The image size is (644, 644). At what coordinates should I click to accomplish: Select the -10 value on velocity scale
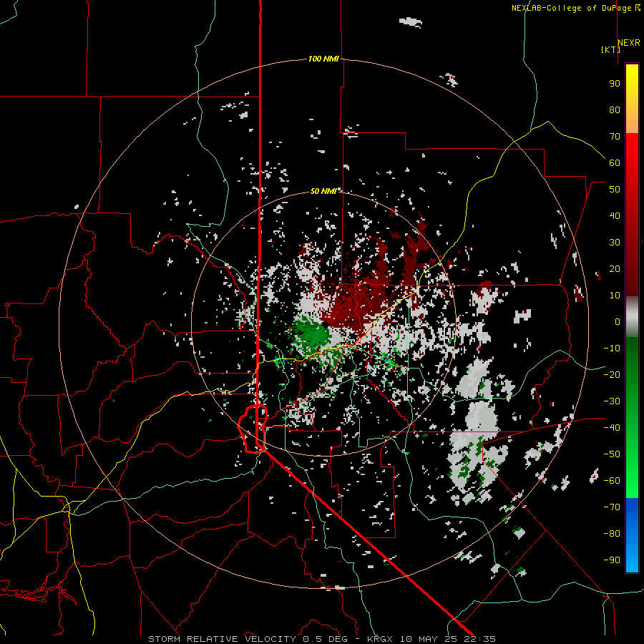tap(612, 348)
